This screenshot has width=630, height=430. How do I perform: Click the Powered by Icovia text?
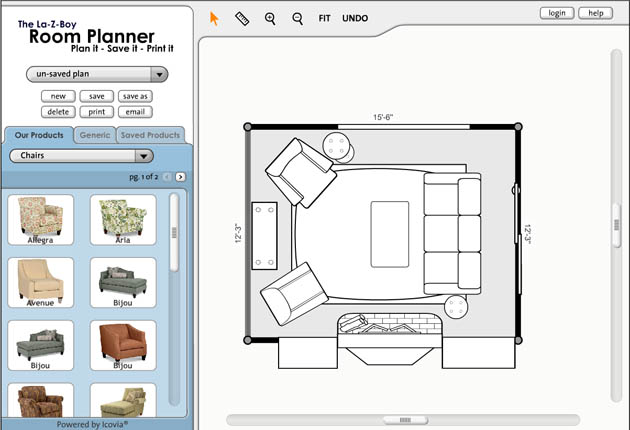click(x=92, y=424)
